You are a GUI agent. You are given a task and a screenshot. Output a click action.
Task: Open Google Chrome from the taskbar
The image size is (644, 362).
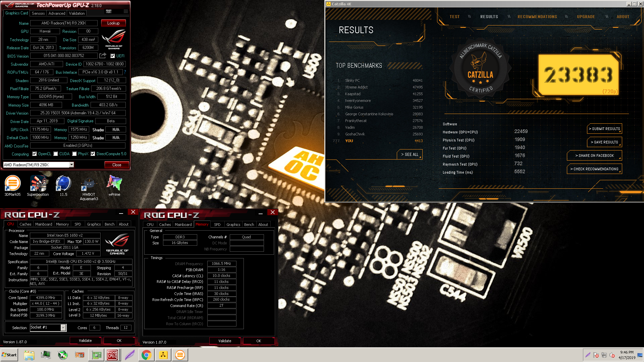[x=146, y=355]
